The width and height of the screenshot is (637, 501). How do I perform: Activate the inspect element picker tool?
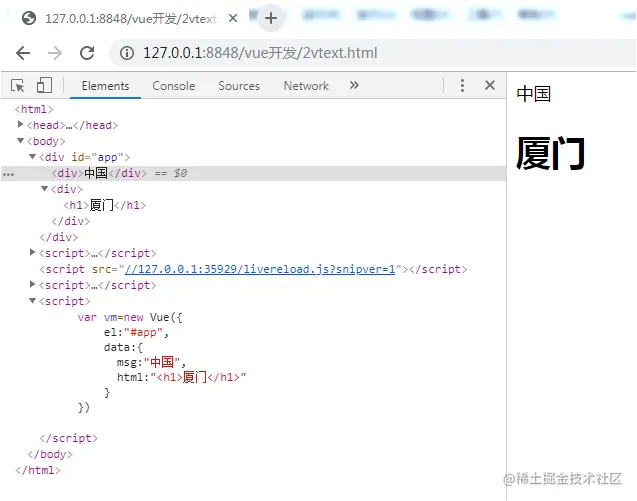coord(17,86)
